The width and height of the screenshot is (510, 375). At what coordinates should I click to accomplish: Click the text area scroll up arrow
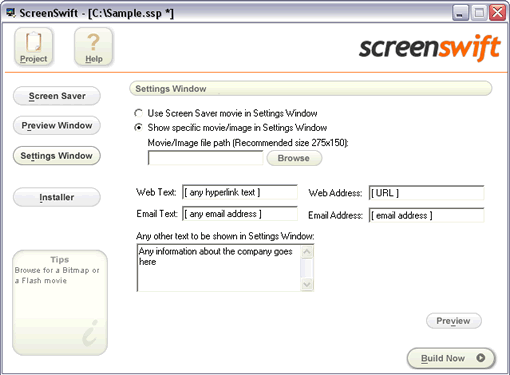pyautogui.click(x=307, y=251)
